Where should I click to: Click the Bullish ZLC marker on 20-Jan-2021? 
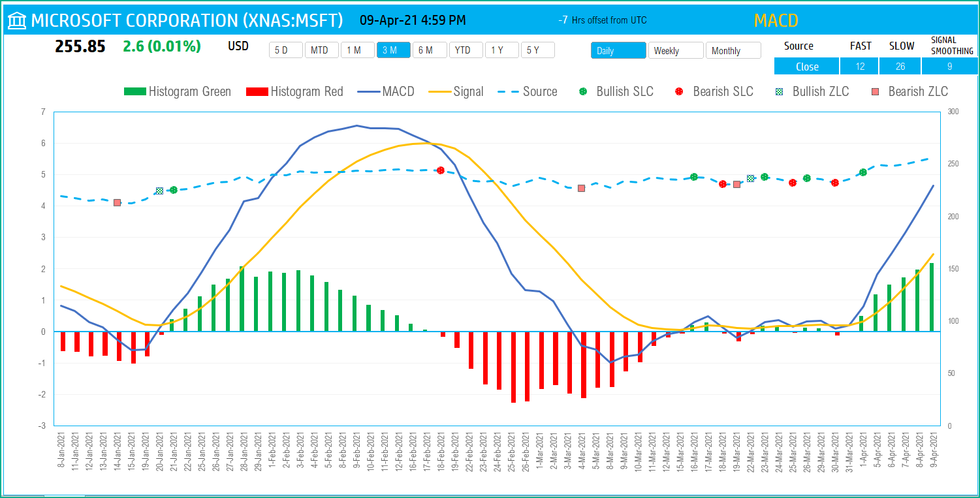click(x=159, y=191)
